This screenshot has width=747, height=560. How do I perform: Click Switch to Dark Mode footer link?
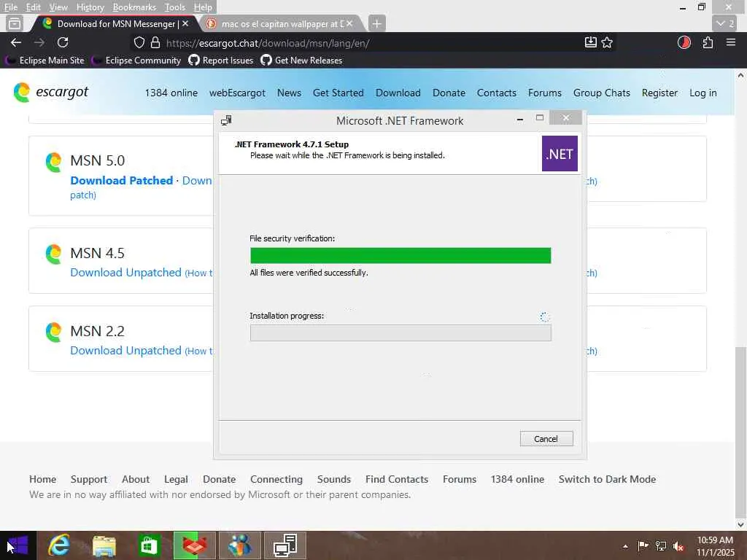[x=607, y=479]
